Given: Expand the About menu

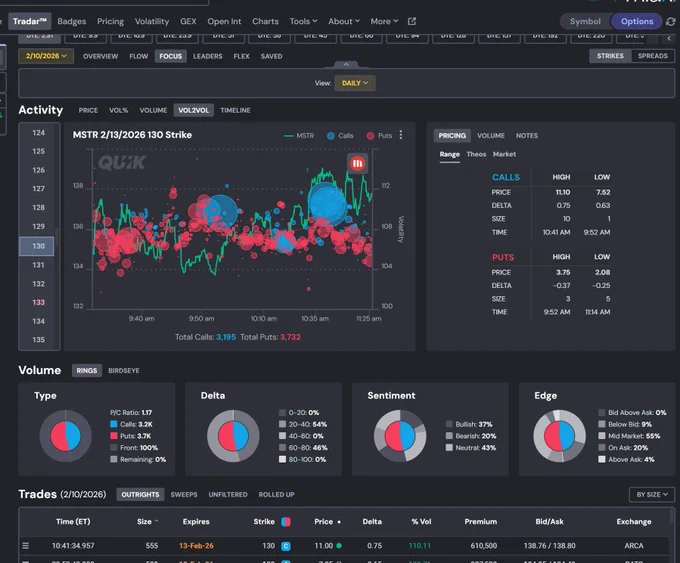Looking at the screenshot, I should pyautogui.click(x=344, y=21).
